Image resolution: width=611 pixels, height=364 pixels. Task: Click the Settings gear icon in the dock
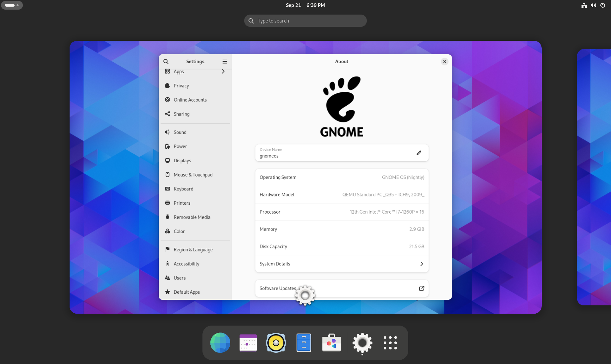(x=362, y=343)
